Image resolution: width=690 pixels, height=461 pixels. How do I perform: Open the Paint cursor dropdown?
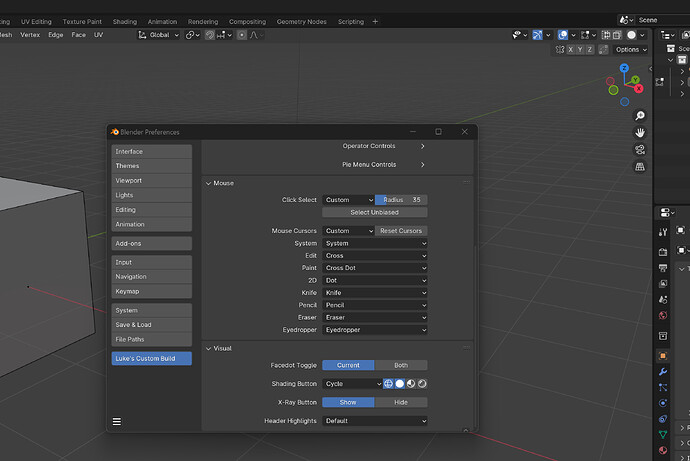point(374,268)
